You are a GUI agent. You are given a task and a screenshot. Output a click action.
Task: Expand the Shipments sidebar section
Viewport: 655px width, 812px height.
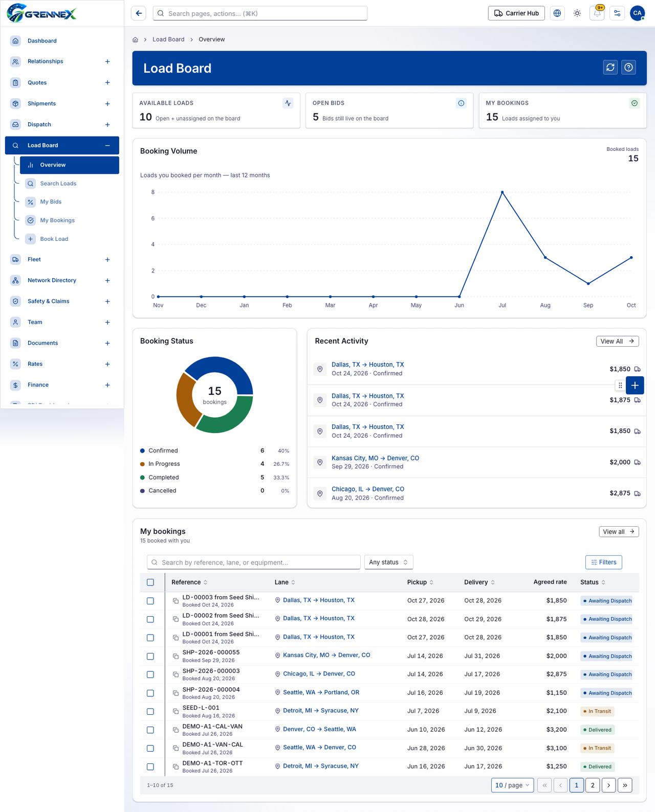click(107, 104)
